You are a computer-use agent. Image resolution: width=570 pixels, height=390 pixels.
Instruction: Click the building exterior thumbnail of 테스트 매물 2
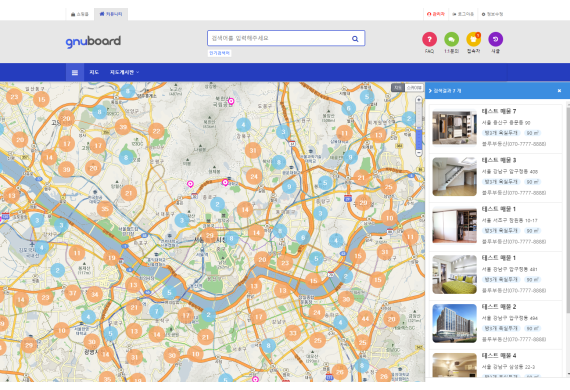point(454,323)
